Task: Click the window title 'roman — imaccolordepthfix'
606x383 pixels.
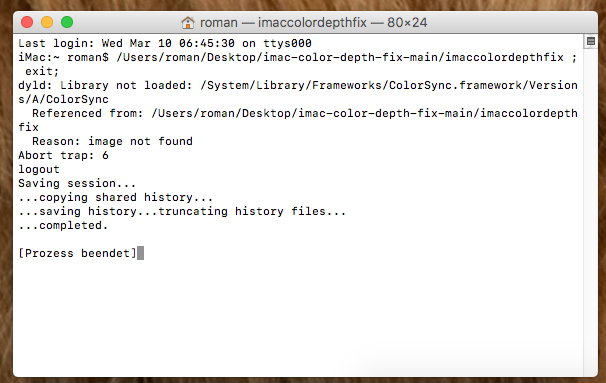Action: tap(283, 22)
